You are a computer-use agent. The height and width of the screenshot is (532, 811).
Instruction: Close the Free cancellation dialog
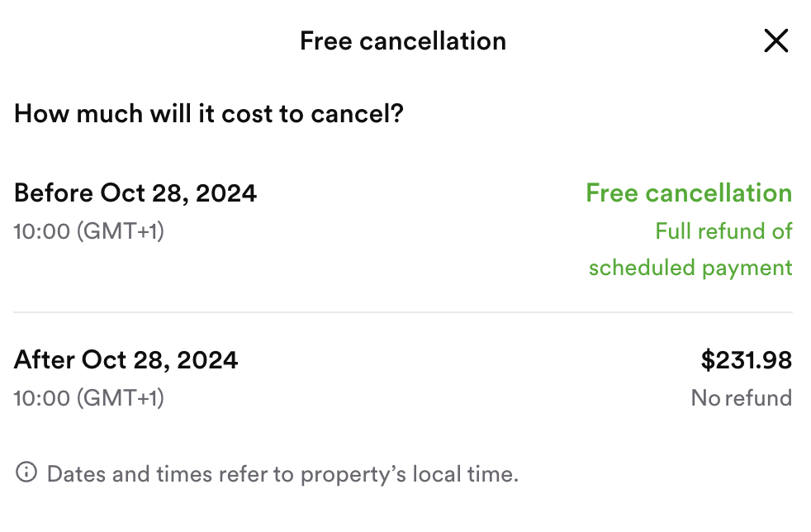tap(775, 40)
